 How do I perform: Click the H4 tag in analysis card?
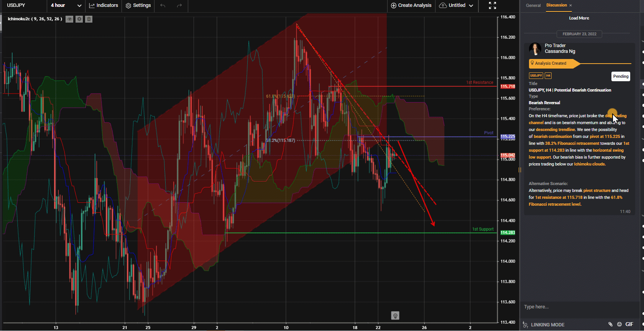point(548,76)
